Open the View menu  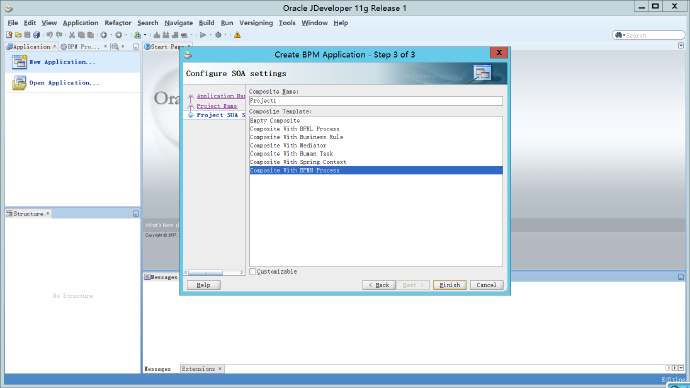click(49, 22)
